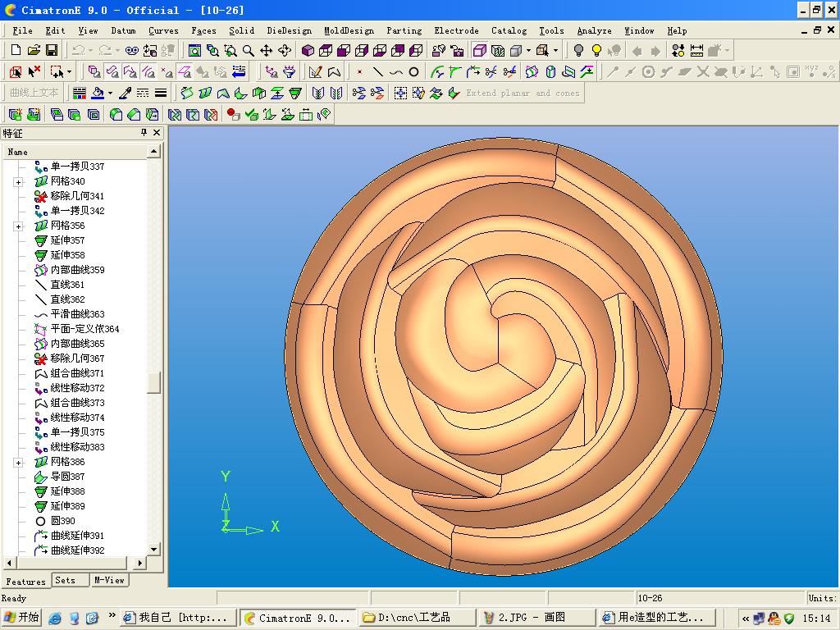840x630 pixels.
Task: Click the feature tree scroll-down arrow
Action: pos(154,550)
